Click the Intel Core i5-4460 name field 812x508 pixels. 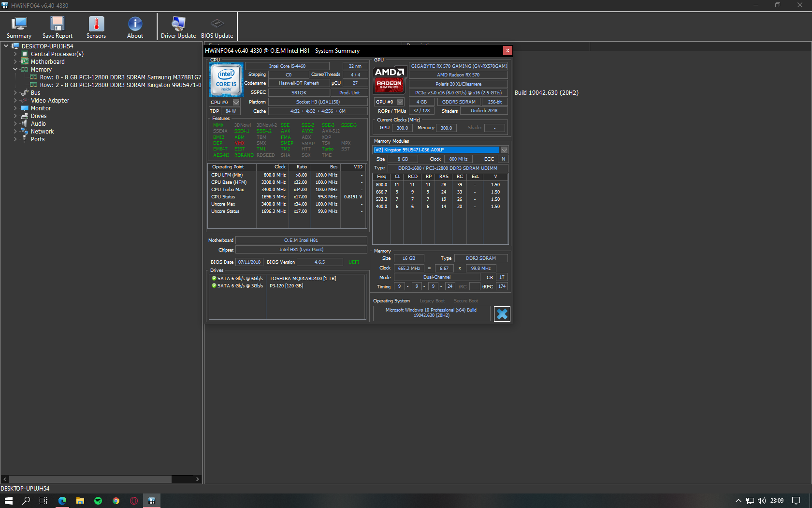click(287, 66)
